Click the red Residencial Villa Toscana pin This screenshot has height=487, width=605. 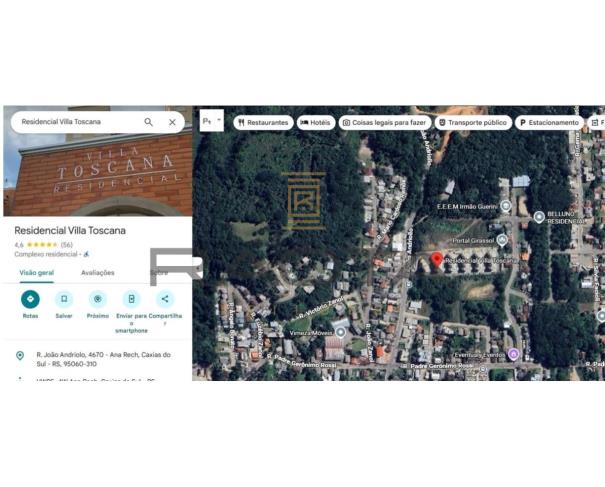436,260
